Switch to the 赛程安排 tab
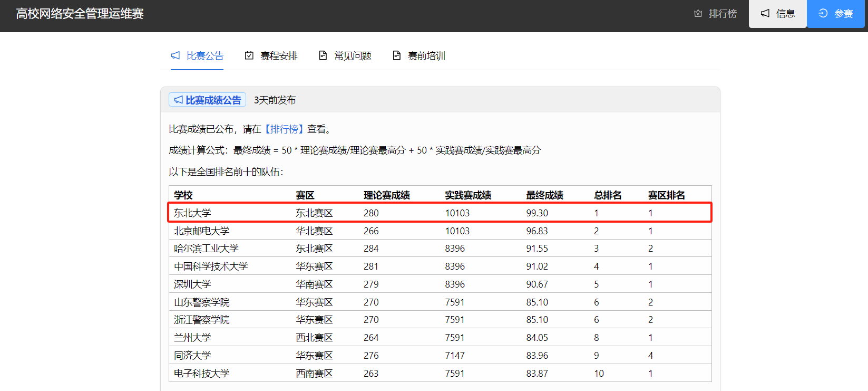The image size is (868, 391). tap(279, 56)
